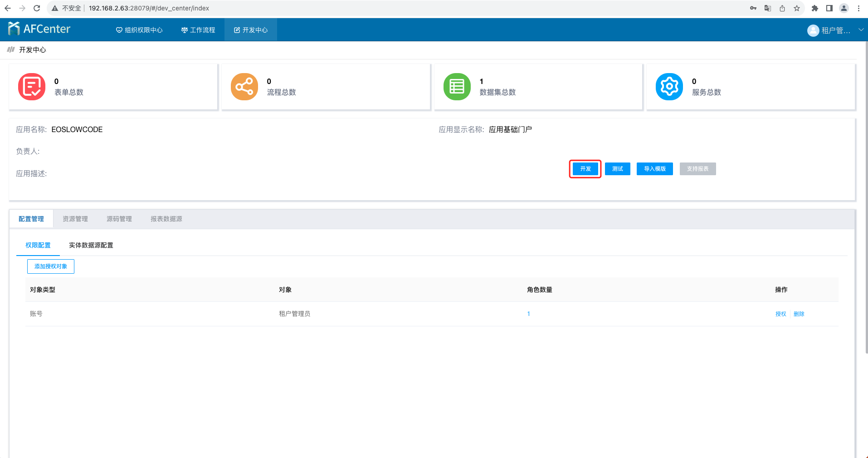Bookmark this page with the star icon

(x=797, y=8)
